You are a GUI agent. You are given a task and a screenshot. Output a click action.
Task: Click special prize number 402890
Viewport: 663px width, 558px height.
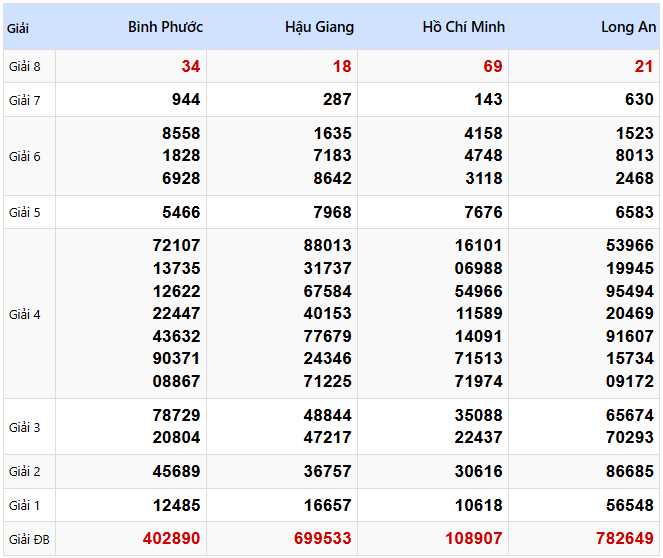(171, 538)
